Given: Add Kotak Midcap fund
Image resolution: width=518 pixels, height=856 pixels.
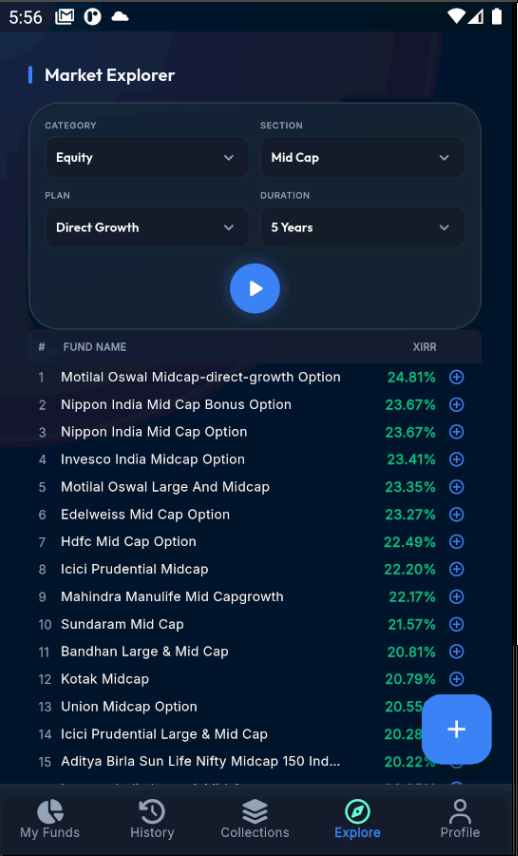Looking at the screenshot, I should [x=456, y=679].
